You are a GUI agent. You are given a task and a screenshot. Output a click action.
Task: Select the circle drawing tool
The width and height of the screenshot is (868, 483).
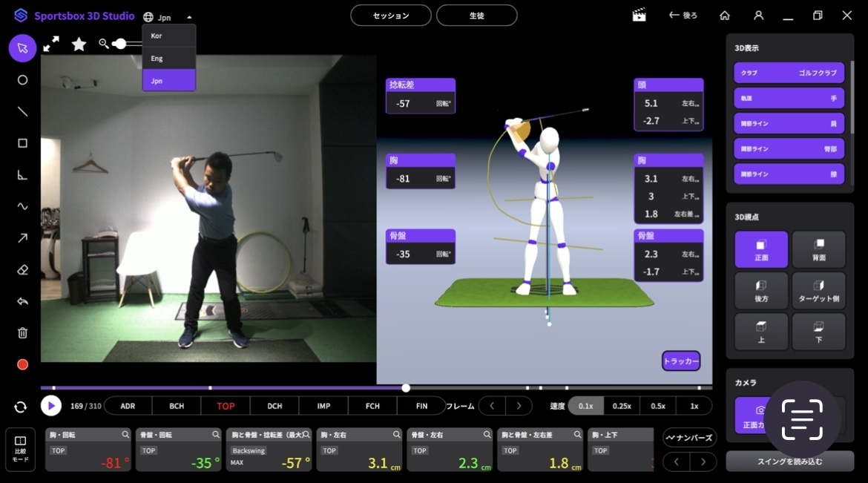(x=22, y=80)
